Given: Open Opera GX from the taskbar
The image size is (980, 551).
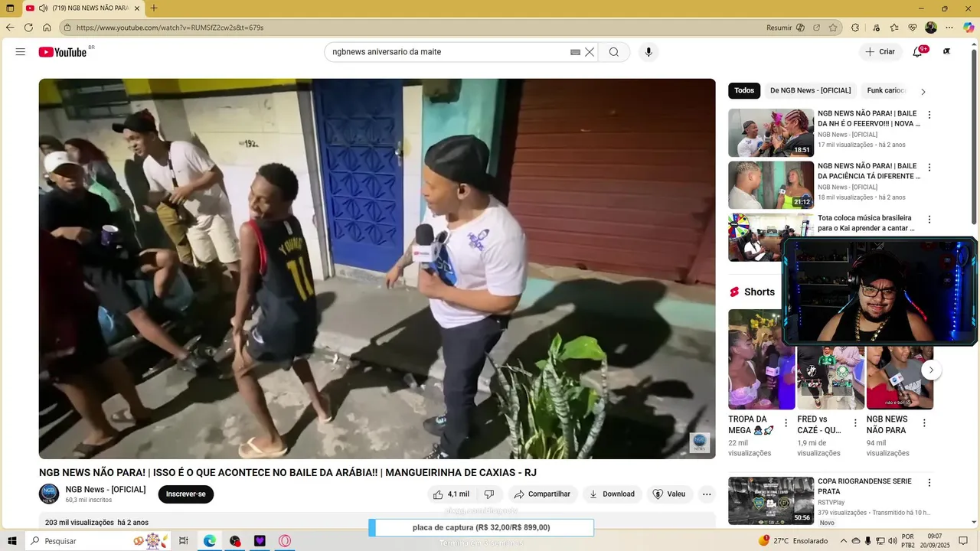Looking at the screenshot, I should [x=285, y=541].
